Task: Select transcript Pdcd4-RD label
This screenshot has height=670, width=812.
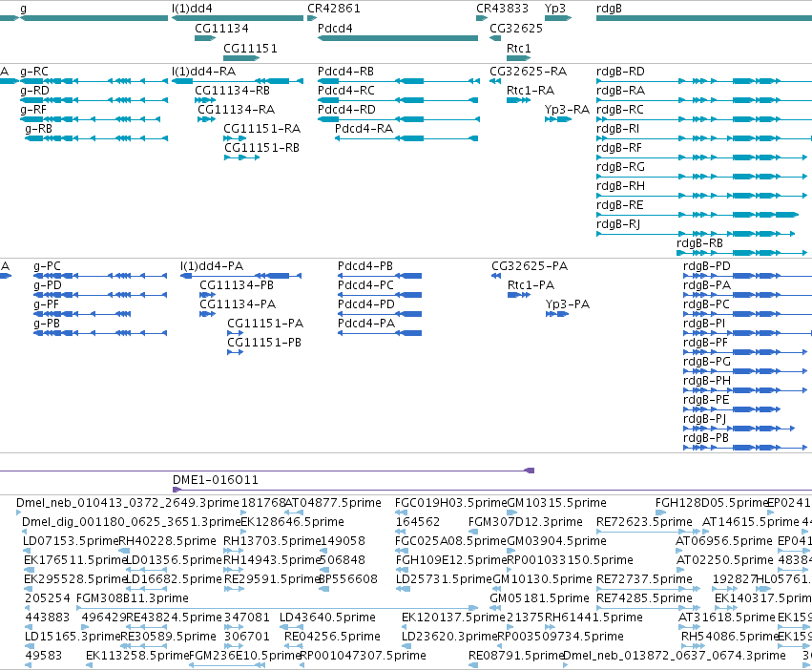Action: coord(346,110)
